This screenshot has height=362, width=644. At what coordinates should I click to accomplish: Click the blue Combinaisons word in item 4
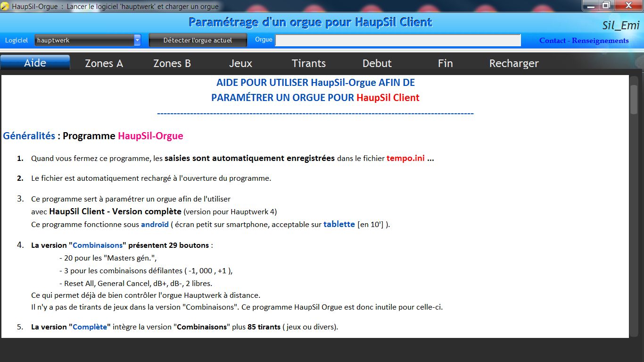pyautogui.click(x=98, y=245)
